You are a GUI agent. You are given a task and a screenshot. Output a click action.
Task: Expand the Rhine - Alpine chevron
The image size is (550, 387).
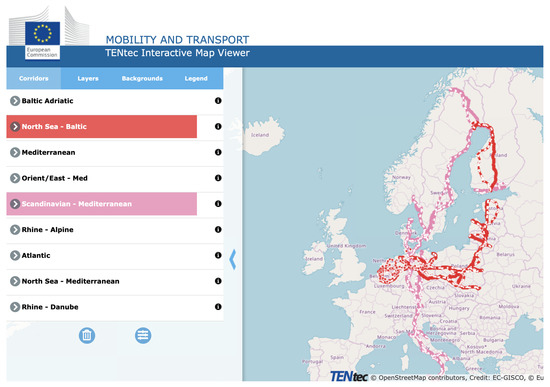15,229
